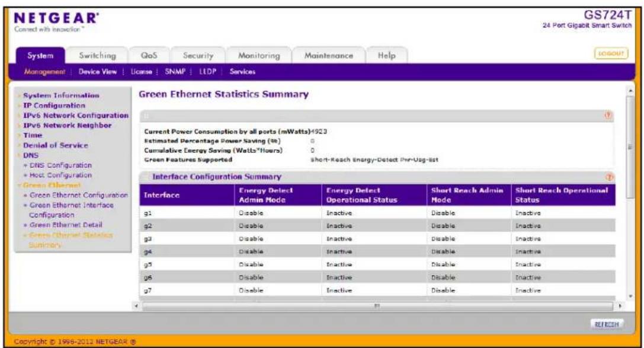Open IP Configuration in sidebar
Image resolution: width=644 pixels, height=348 pixels.
click(55, 106)
